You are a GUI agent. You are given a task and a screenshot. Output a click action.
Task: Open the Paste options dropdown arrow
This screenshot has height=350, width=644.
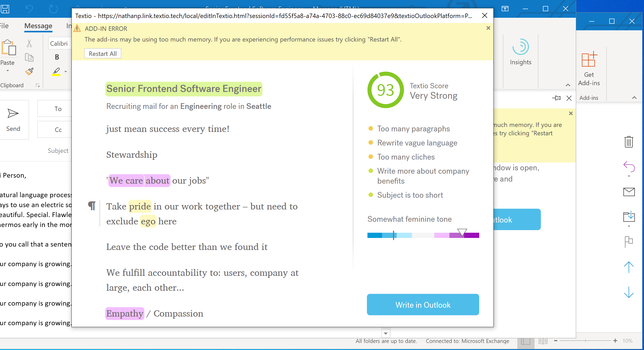8,71
